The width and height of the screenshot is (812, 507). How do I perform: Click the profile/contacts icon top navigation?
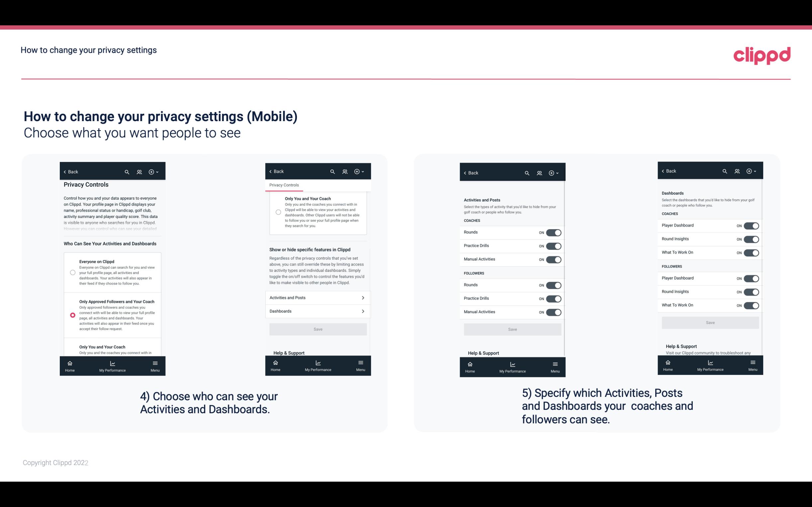(x=138, y=172)
